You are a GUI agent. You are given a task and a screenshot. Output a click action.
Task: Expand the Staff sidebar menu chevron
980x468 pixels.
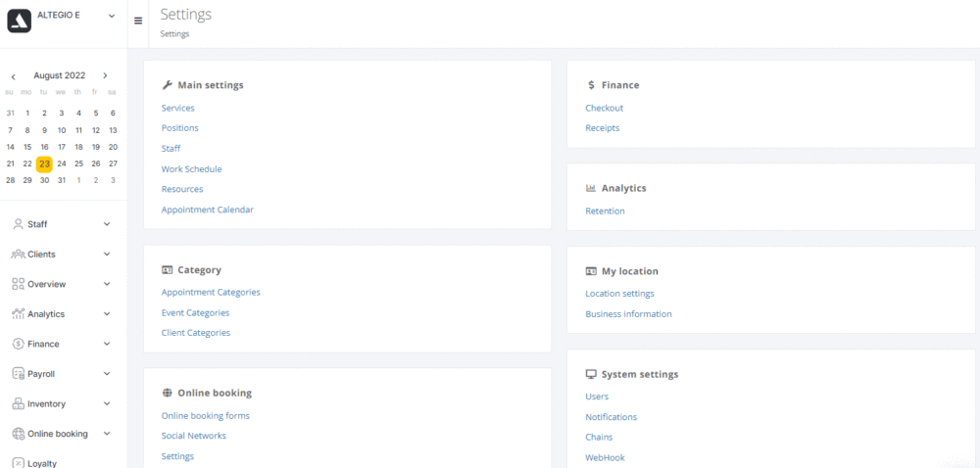[107, 224]
